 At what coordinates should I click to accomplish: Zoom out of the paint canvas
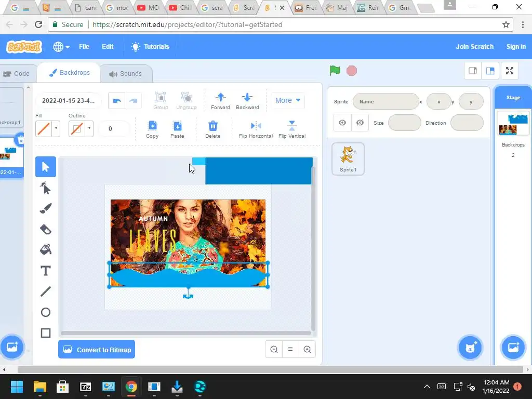pyautogui.click(x=274, y=350)
